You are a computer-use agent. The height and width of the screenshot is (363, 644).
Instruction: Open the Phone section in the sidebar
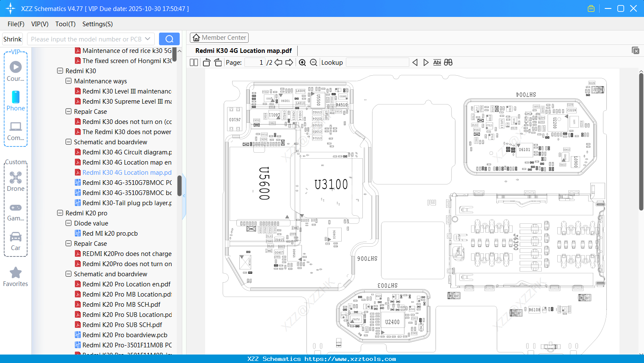click(16, 102)
